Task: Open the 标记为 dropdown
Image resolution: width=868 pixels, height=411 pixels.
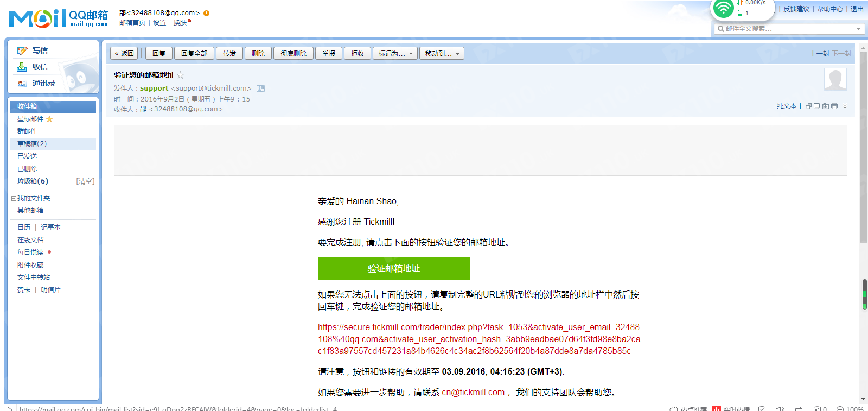Action: click(x=395, y=53)
